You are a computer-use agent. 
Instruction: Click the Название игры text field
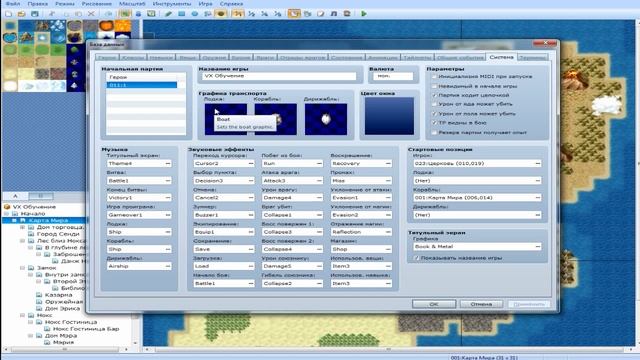[x=279, y=76]
